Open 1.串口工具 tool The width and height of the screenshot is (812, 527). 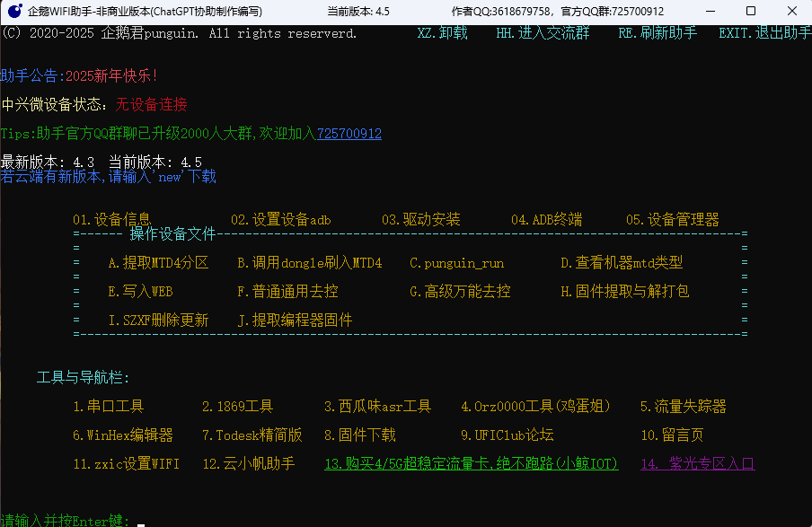coord(110,406)
